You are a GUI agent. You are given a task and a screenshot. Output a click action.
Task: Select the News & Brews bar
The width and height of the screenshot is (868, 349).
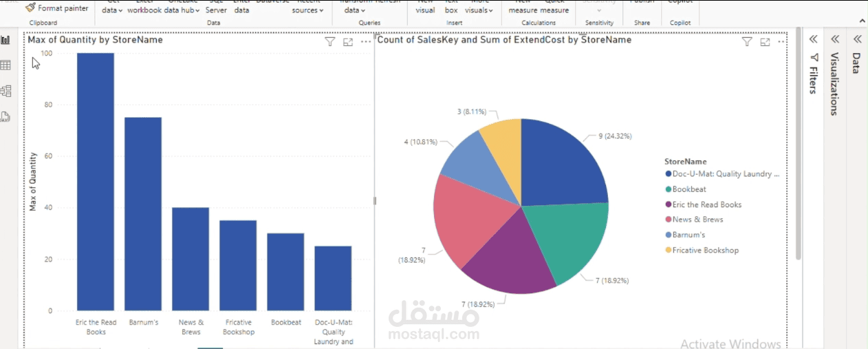click(191, 259)
